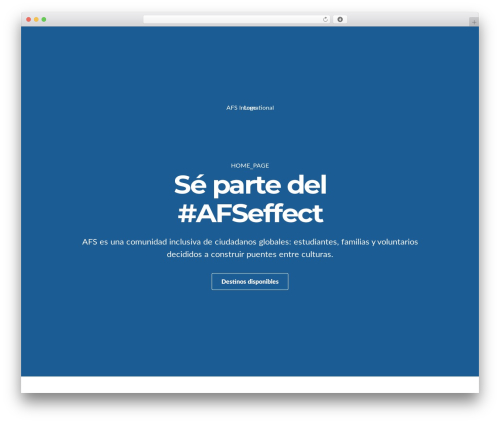The width and height of the screenshot is (500, 423).
Task: Open the browser address bar field
Action: click(237, 20)
